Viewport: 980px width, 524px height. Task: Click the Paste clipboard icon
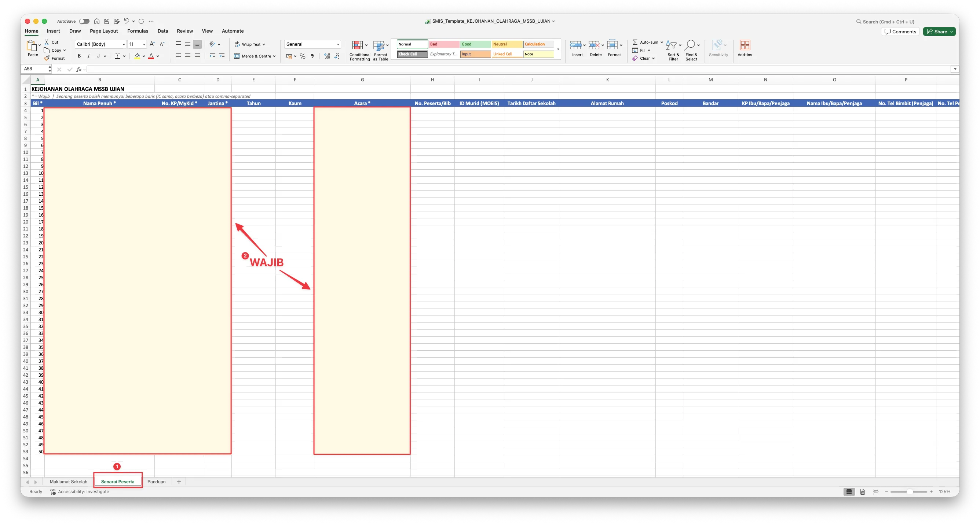[32, 45]
